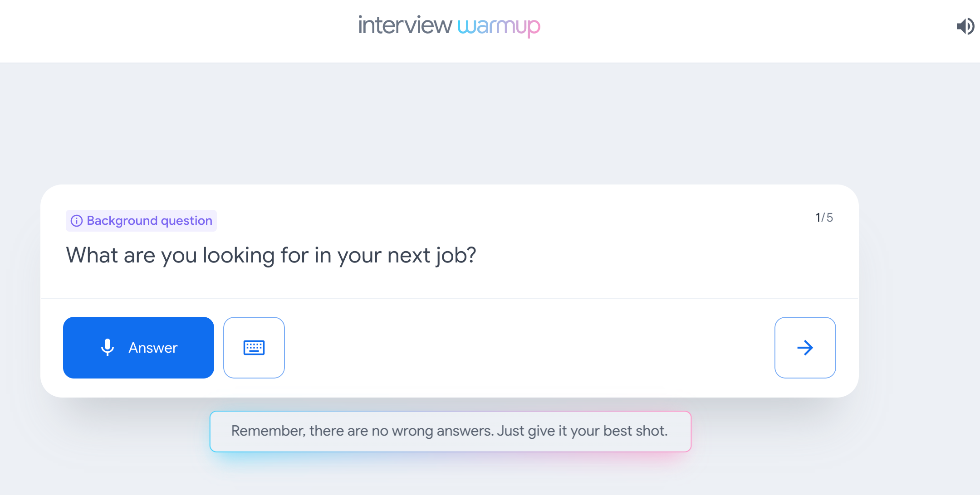980x495 pixels.
Task: Click the question "What are you looking for"
Action: tap(271, 255)
